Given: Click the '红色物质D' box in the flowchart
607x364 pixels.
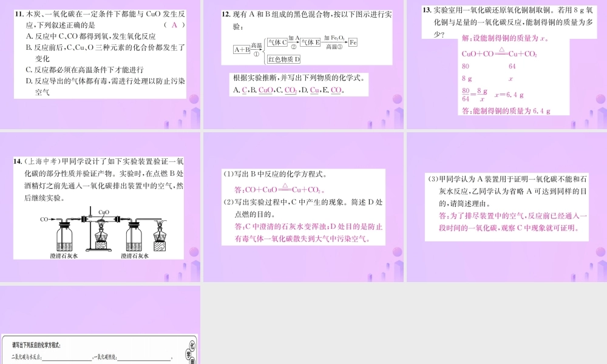Looking at the screenshot, I should [283, 59].
